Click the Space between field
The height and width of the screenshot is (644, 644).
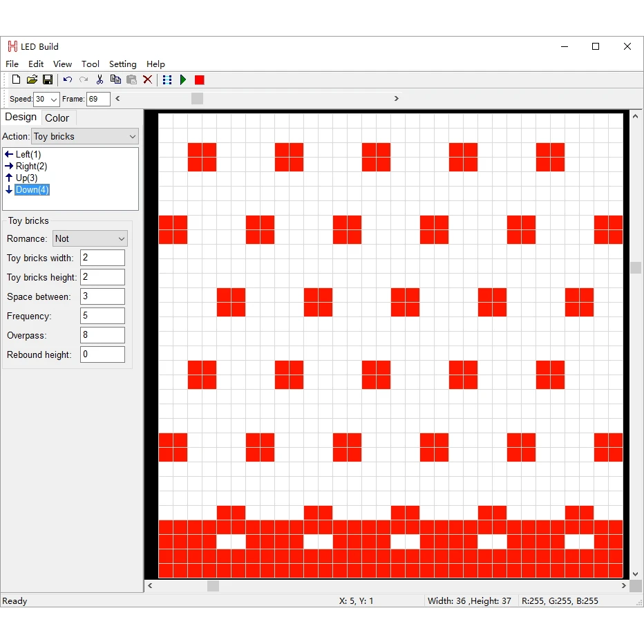(103, 296)
